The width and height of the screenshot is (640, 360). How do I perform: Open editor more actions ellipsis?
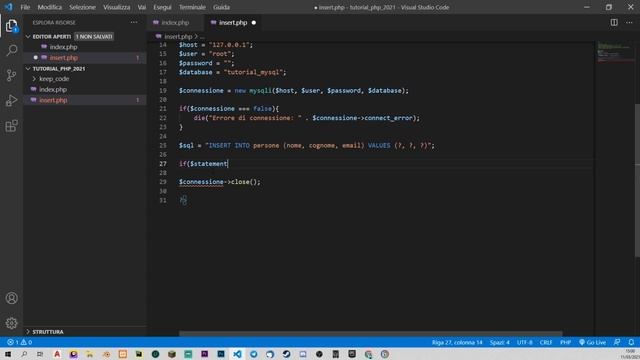point(629,22)
